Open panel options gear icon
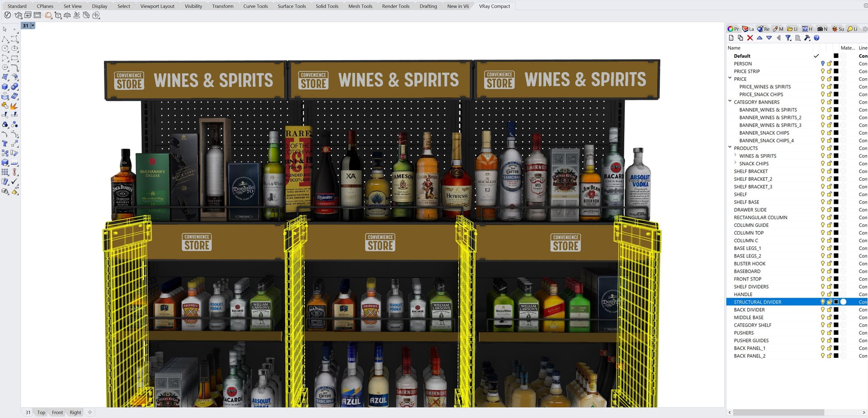 tap(864, 29)
